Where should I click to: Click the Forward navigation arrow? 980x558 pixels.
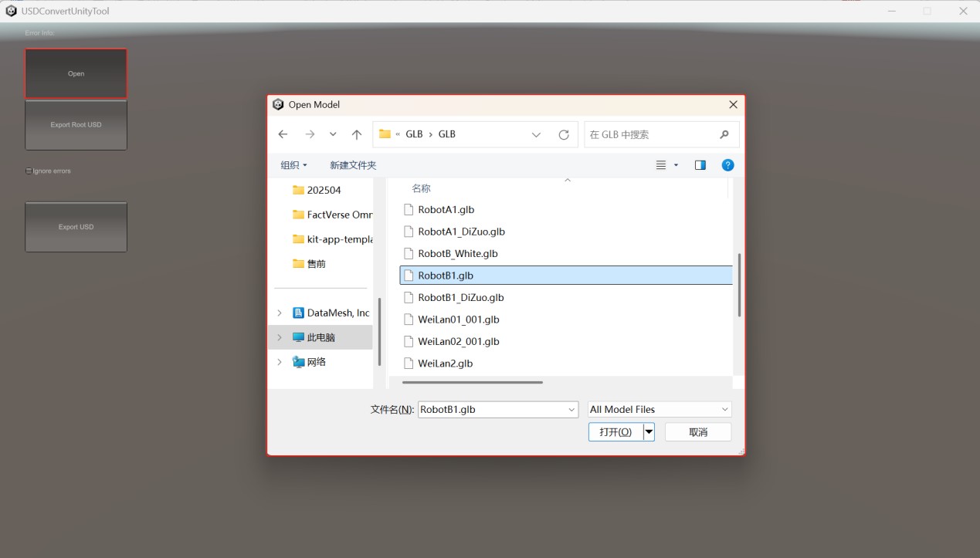tap(310, 134)
